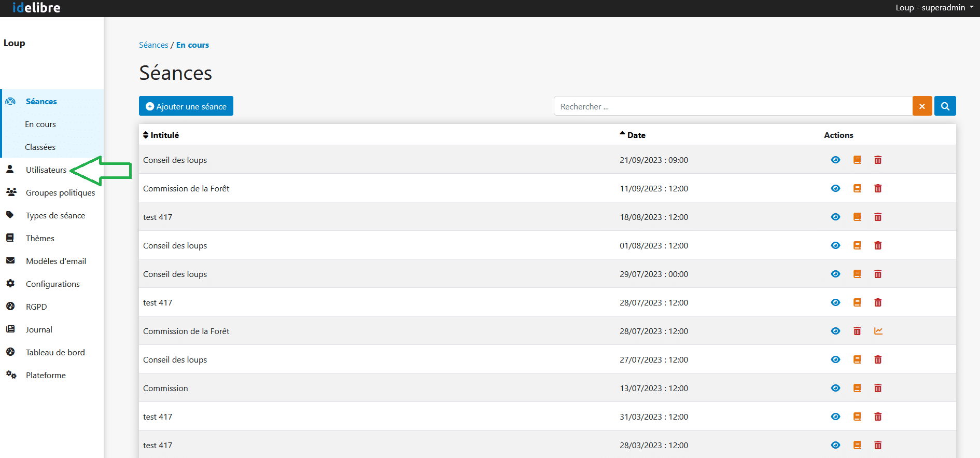Run search with the magnifying glass button
This screenshot has width=980, height=458.
click(x=945, y=106)
